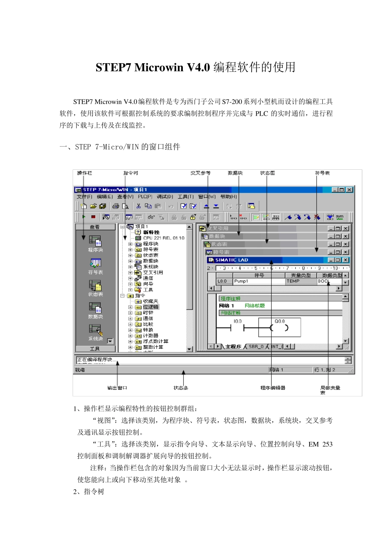Expand the 浮点数计算 instruction folder
This screenshot has height=555, width=392.
click(x=130, y=342)
